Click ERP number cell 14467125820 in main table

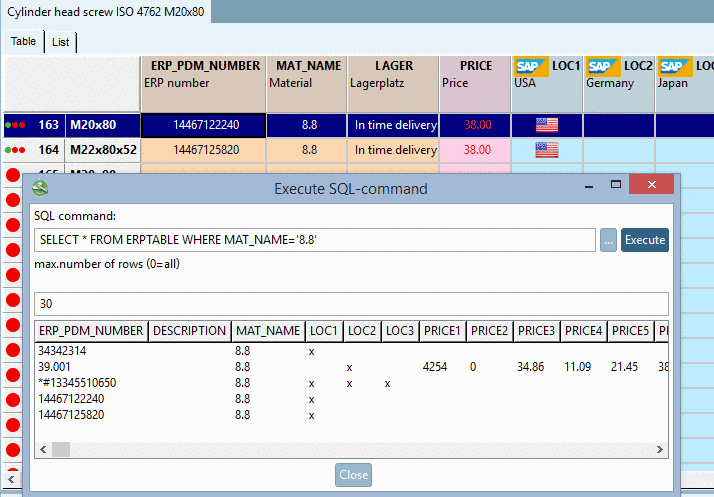click(x=204, y=150)
